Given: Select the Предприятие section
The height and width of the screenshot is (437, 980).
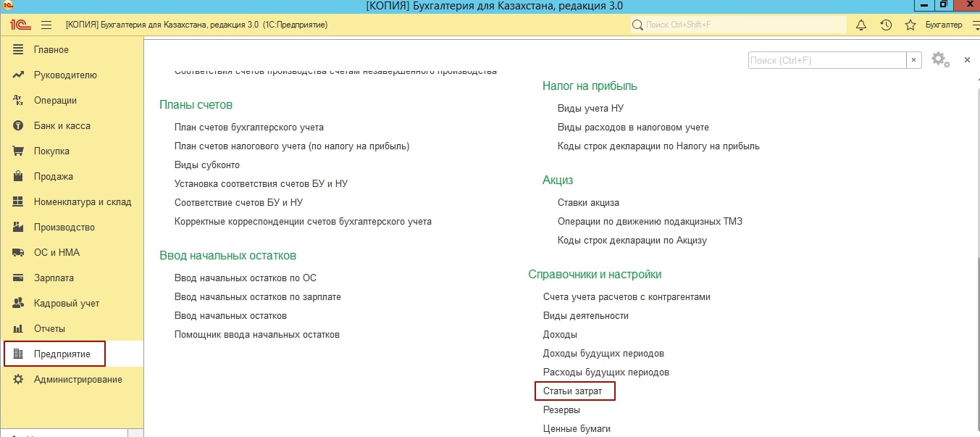Looking at the screenshot, I should tap(62, 354).
